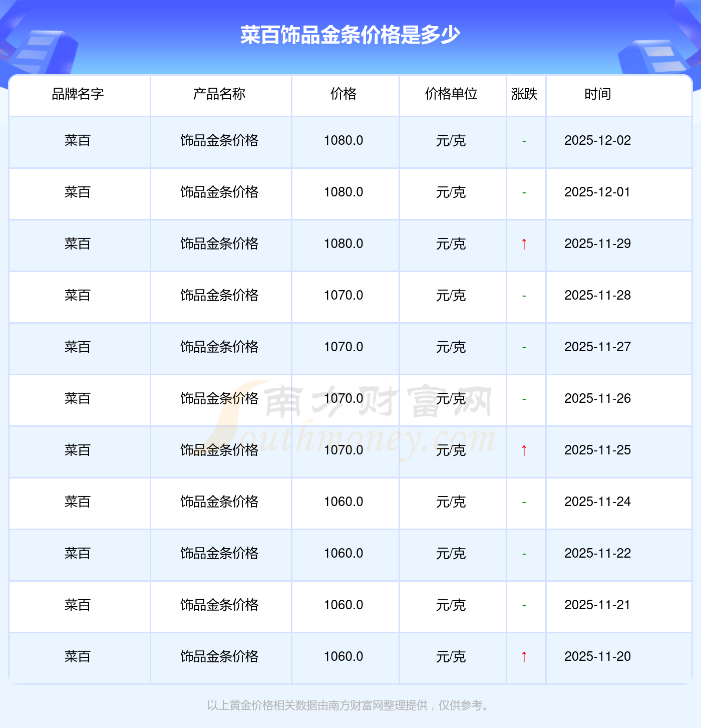Click the red up arrow for 2025-11-29
Image resolution: width=701 pixels, height=728 pixels.
(524, 244)
